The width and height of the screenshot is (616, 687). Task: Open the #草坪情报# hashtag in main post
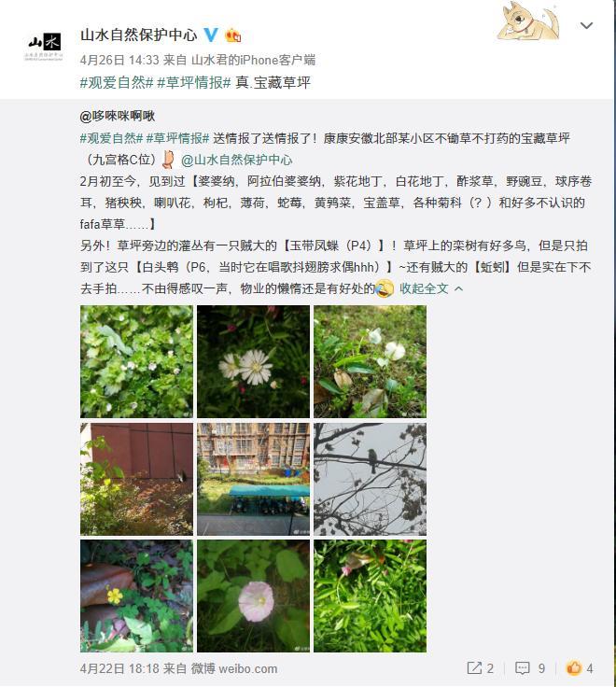[193, 82]
